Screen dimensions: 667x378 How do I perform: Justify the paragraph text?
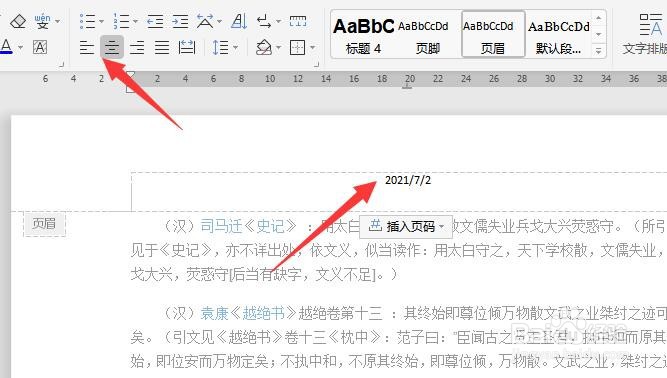pyautogui.click(x=162, y=47)
